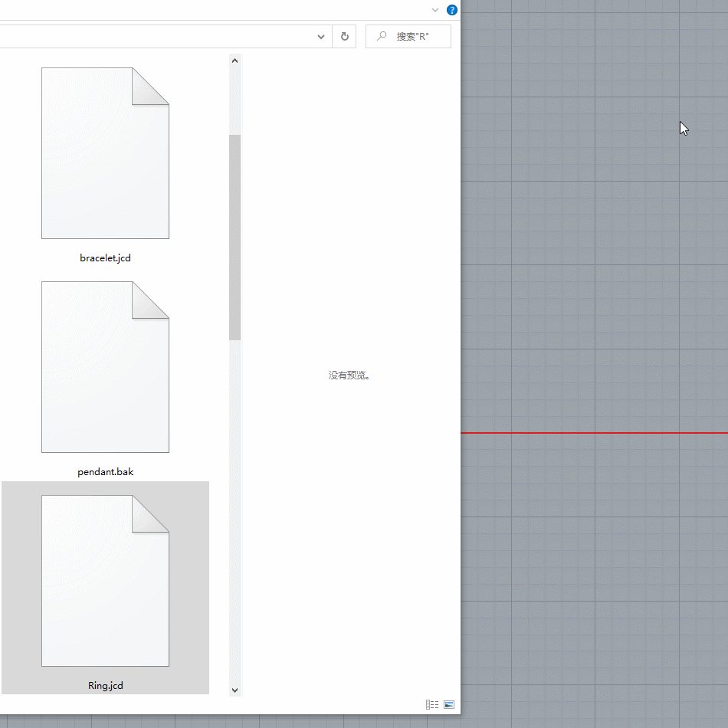
Task: Open the address bar history dropdown
Action: (x=321, y=37)
